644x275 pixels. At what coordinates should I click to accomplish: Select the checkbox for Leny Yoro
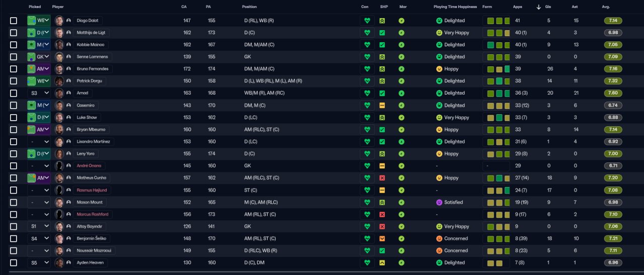click(14, 154)
